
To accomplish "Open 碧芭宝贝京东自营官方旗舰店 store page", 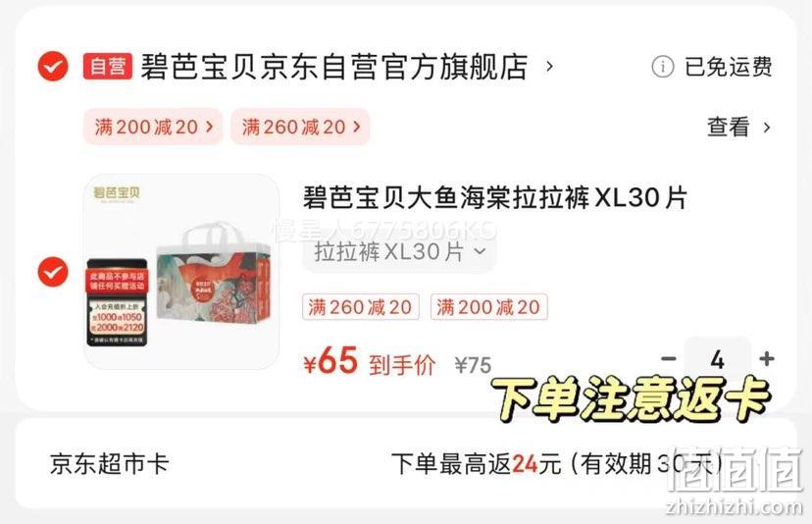I will pos(334,67).
